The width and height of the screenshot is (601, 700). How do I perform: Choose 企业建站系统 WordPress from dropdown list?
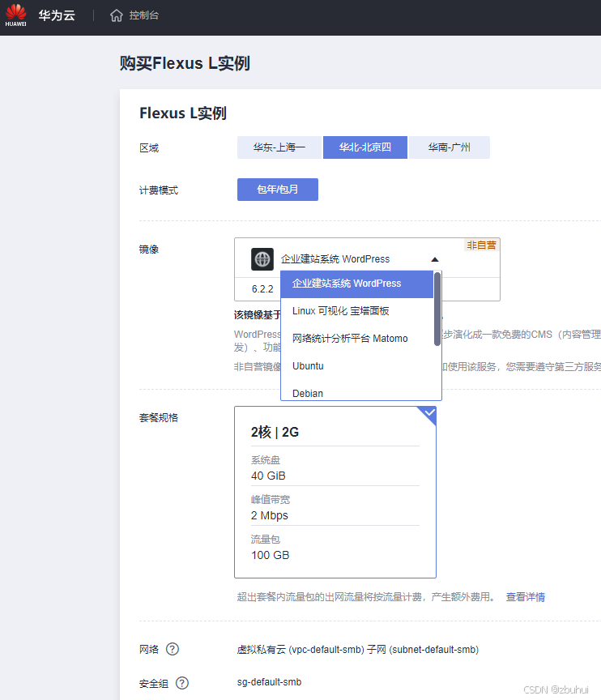coord(357,284)
